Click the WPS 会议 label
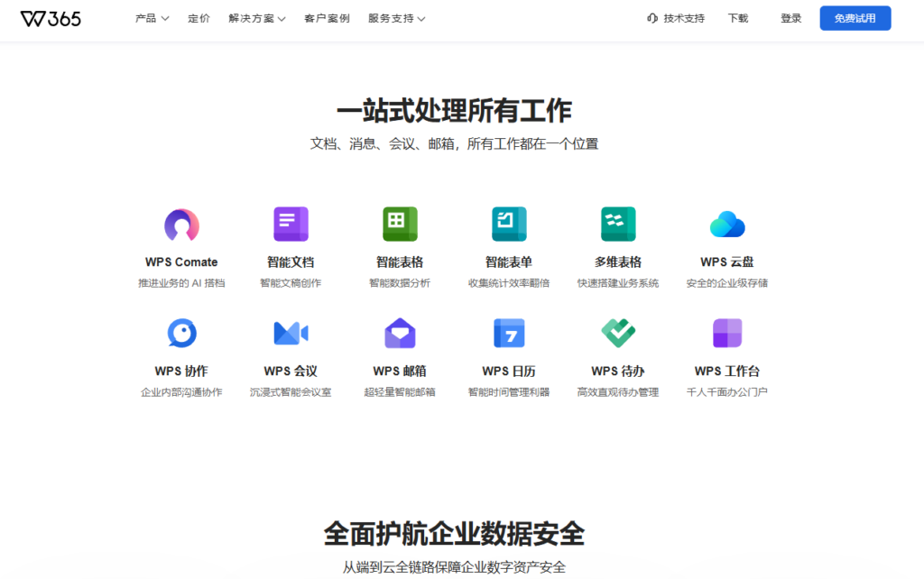This screenshot has width=924, height=579. click(291, 371)
